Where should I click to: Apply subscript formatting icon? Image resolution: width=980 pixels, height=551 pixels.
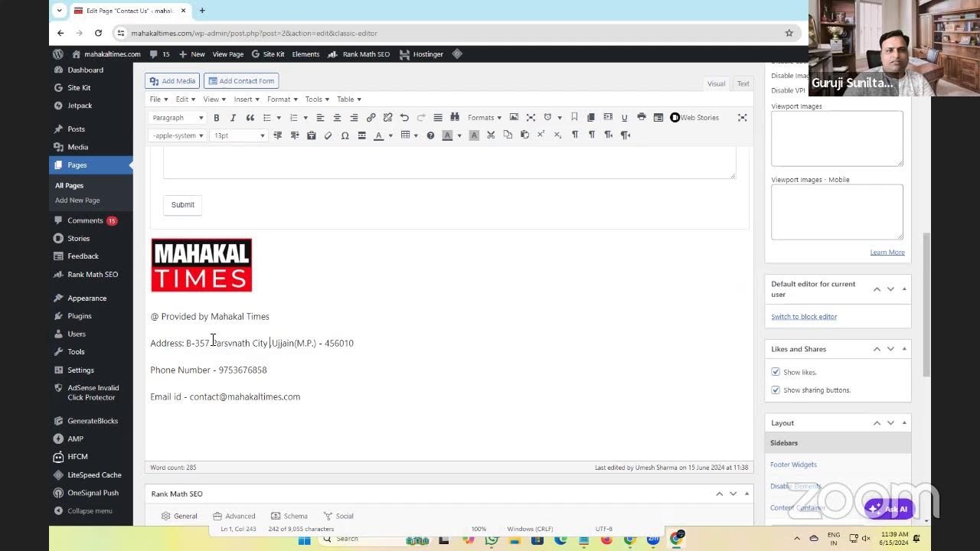coord(557,135)
